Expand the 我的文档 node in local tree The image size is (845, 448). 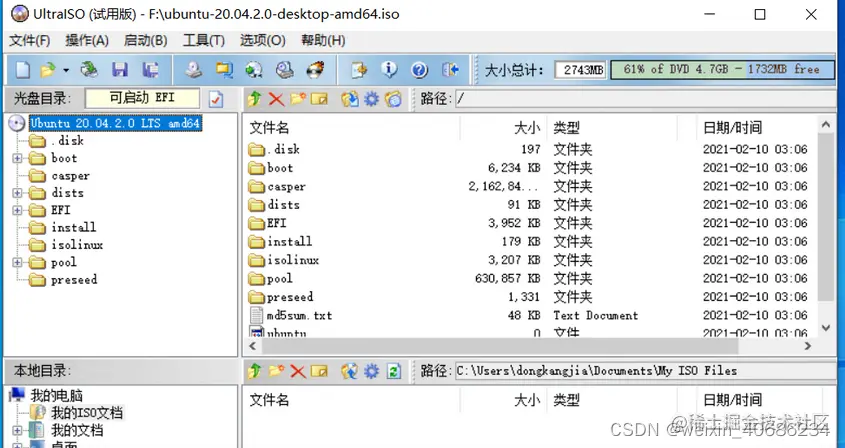[x=17, y=431]
